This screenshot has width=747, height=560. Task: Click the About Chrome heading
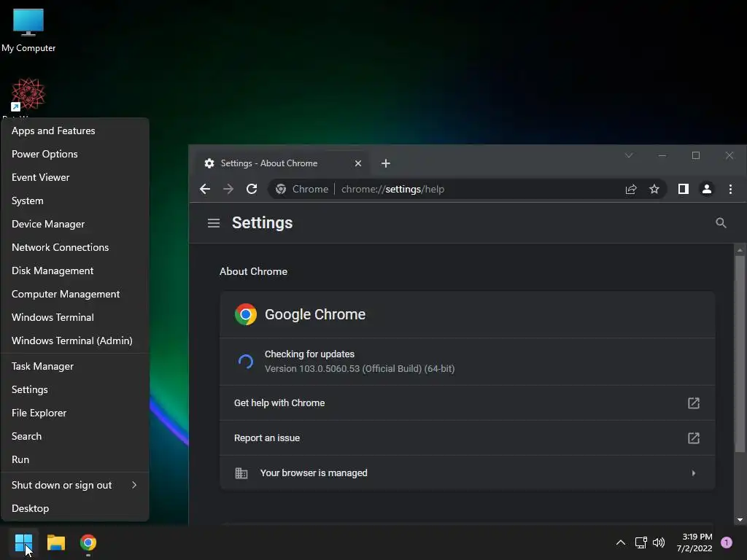[x=253, y=271]
